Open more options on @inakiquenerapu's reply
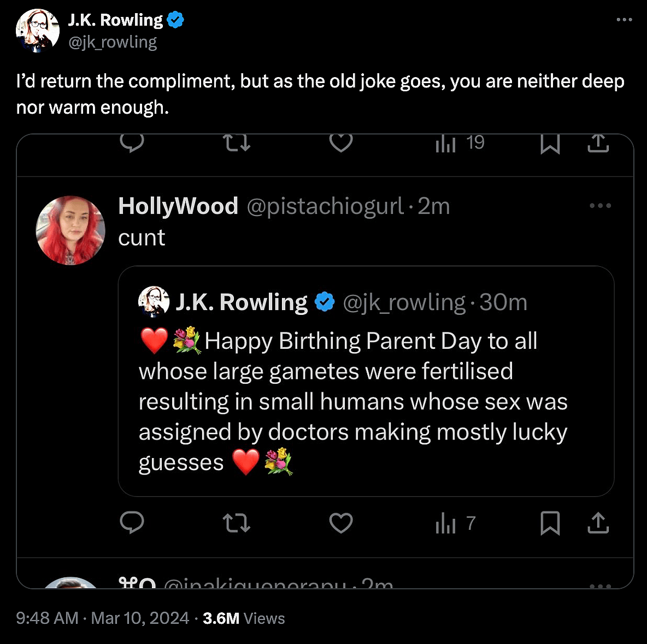647x644 pixels. (600, 585)
